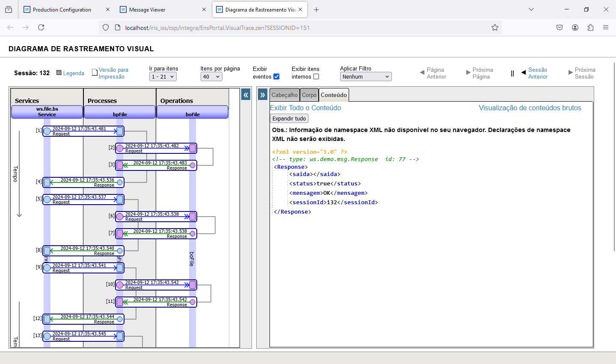Screen dimensions: 616x364
Task: Open the Firefox application menu
Action: tap(606, 28)
